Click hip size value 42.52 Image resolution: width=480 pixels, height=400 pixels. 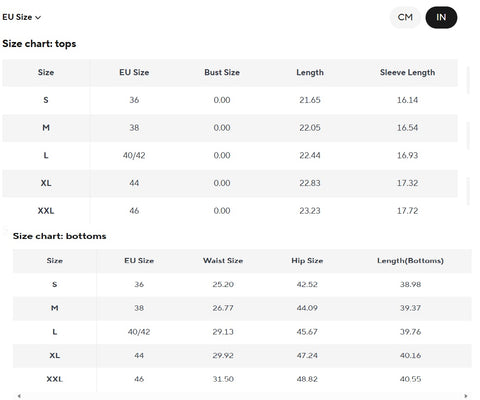point(307,284)
